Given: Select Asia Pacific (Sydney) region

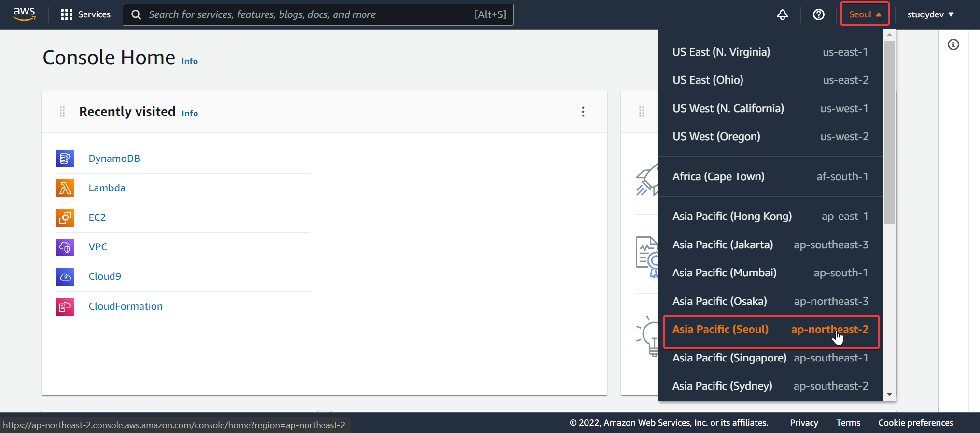Looking at the screenshot, I should (770, 386).
